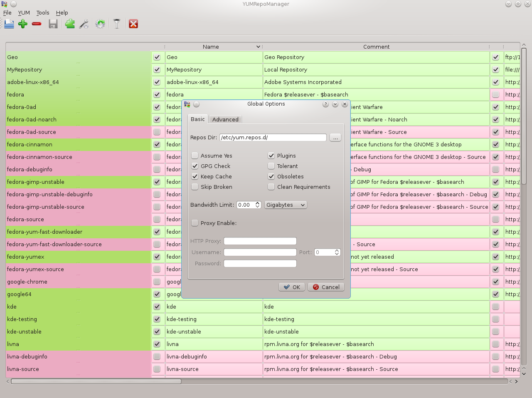Click the Port spinner arrows

pyautogui.click(x=337, y=252)
